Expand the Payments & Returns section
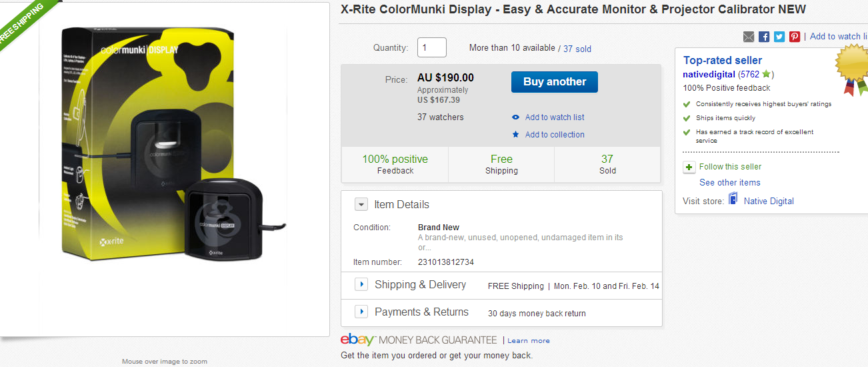 [x=361, y=312]
